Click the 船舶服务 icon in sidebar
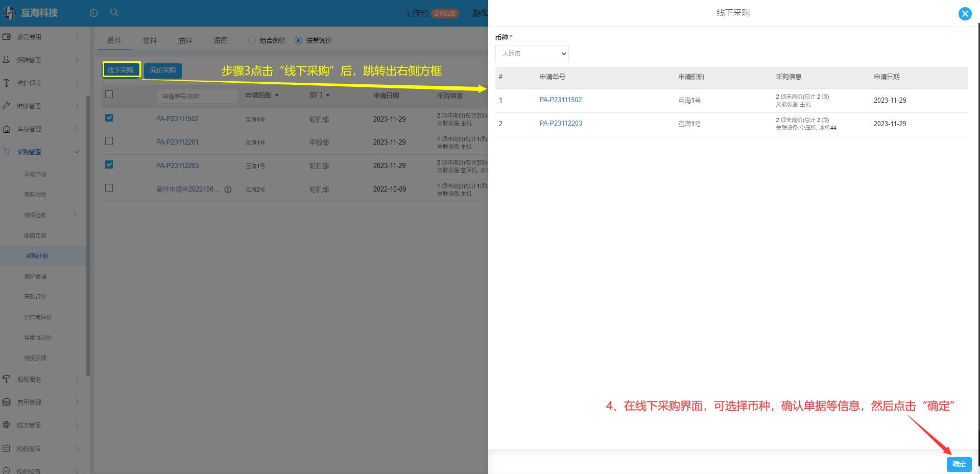Screen dimensions: 980x474 pos(7,379)
